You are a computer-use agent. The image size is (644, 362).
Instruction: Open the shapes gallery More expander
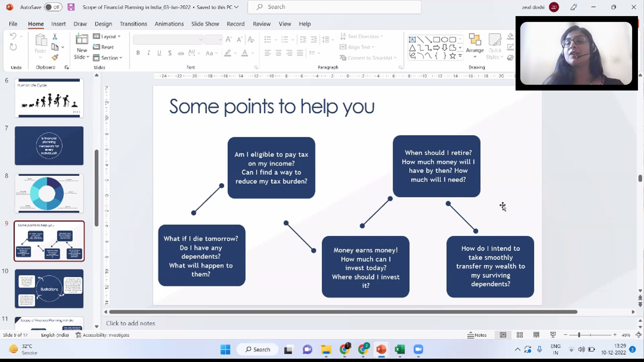(x=460, y=56)
